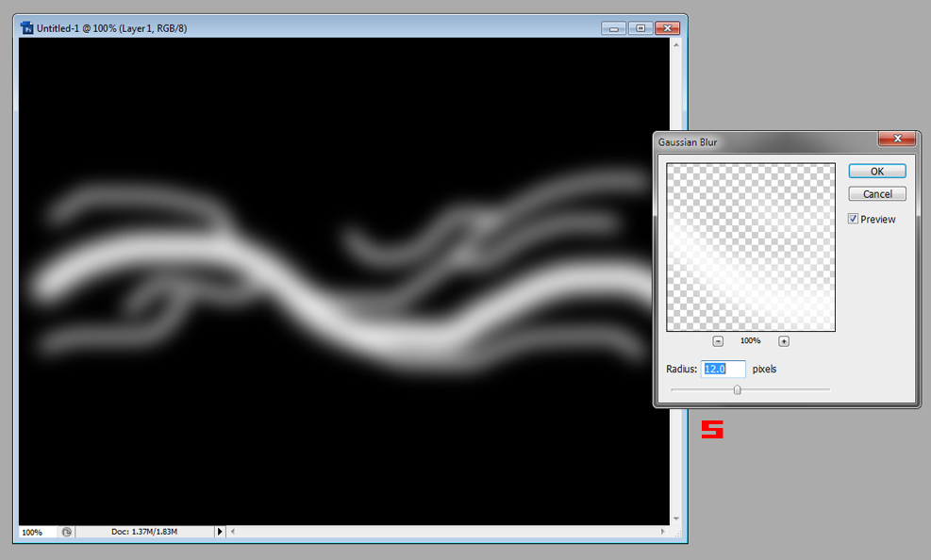The image size is (931, 560).
Task: Open the document info arrow menu
Action: point(220,532)
